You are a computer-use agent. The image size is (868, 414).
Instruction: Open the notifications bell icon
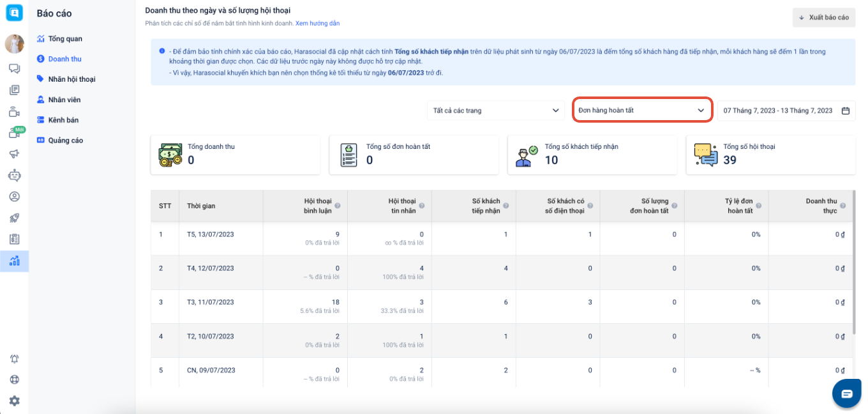click(x=14, y=359)
